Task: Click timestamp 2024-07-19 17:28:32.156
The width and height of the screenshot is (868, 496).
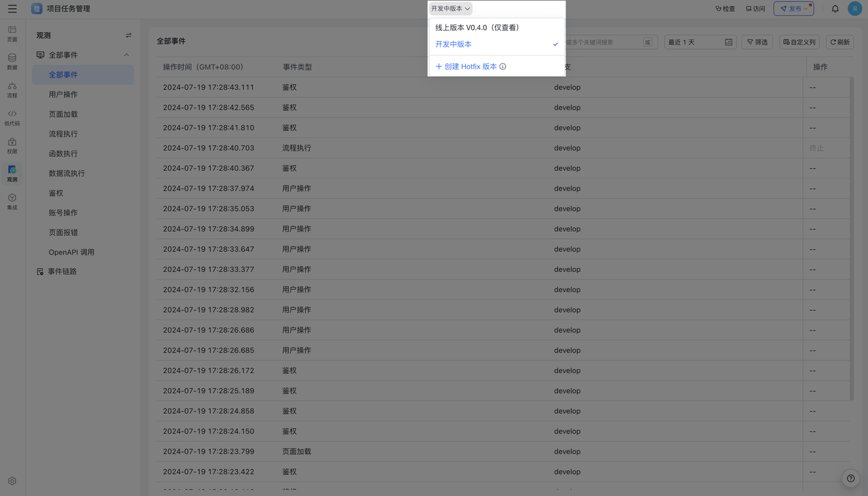Action: 208,290
